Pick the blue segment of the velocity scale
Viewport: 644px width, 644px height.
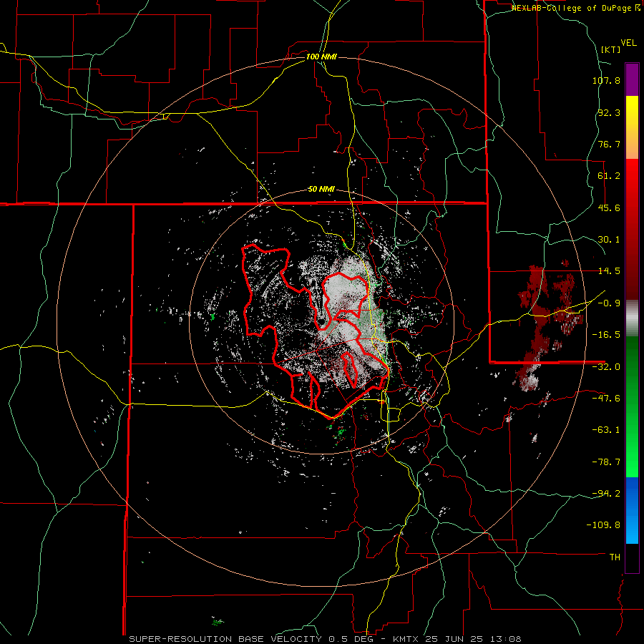pos(632,510)
